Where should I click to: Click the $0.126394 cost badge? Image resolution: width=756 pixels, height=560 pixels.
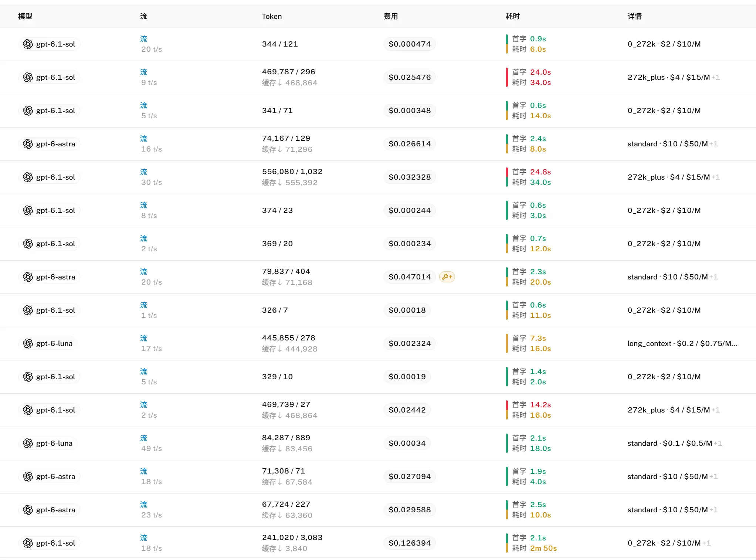click(410, 543)
